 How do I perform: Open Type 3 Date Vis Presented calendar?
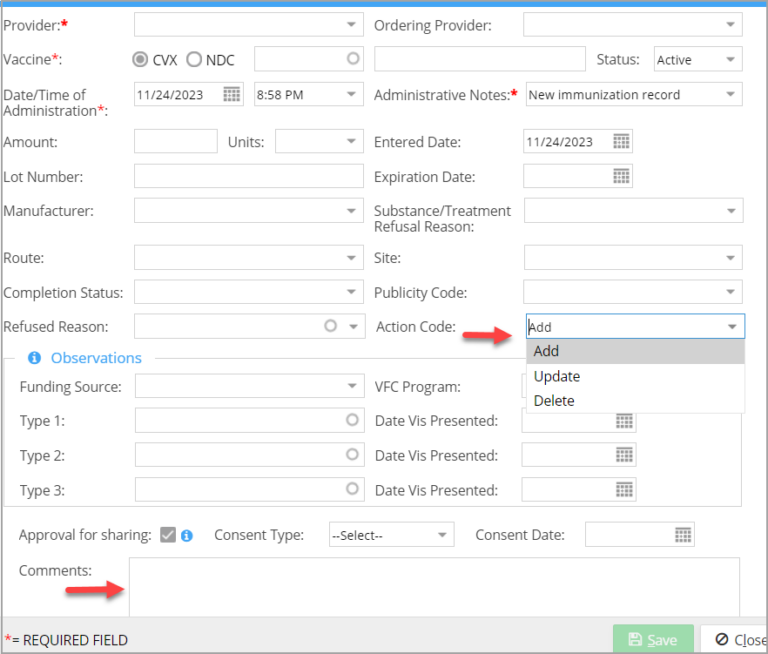pos(624,490)
